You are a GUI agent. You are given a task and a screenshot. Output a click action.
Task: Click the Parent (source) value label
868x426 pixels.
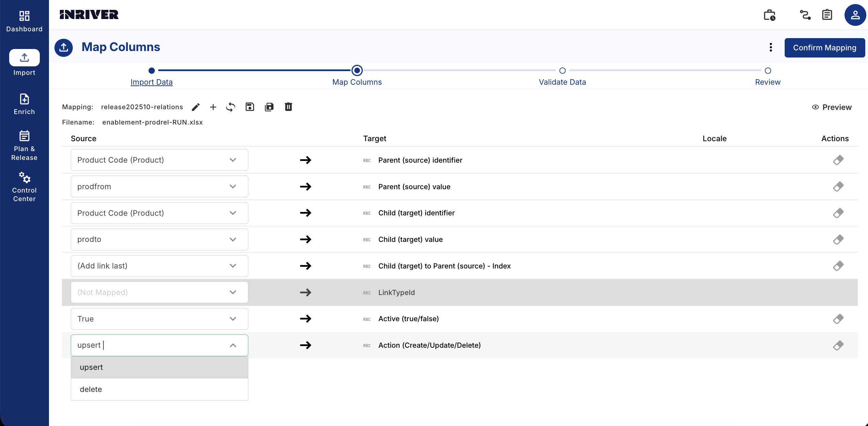tap(414, 187)
